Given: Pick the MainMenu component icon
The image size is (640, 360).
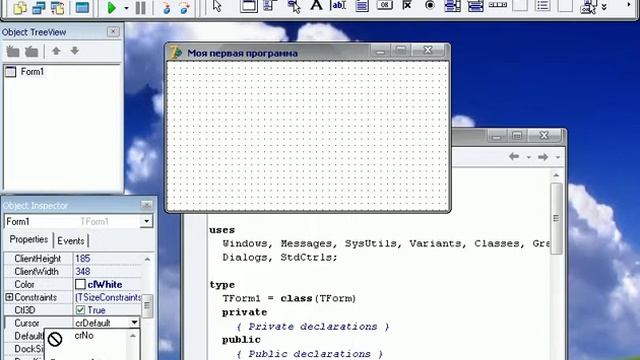Looking at the screenshot, I should pos(270,6).
